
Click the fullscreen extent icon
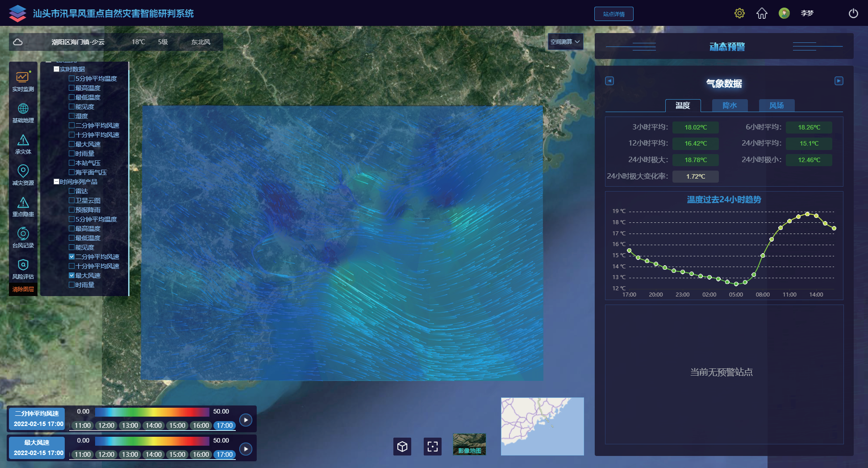point(432,447)
